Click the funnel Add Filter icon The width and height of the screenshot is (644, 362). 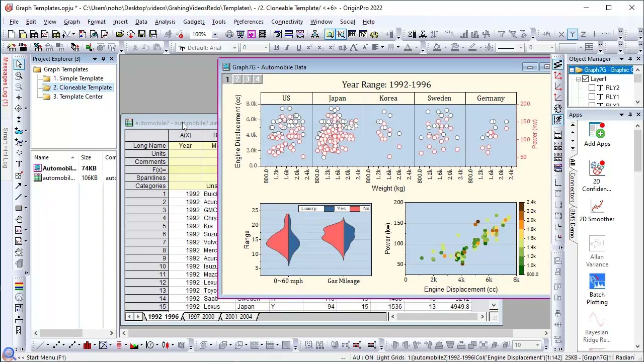pyautogui.click(x=501, y=34)
